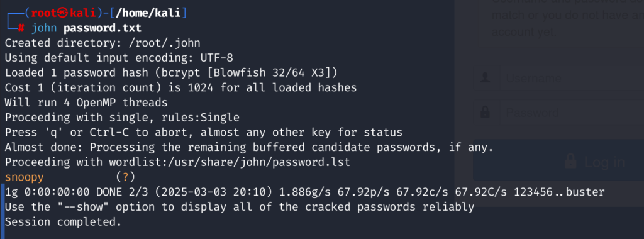Viewport: 644px width, 239px height.
Task: Click the Session completed line
Action: click(x=64, y=222)
